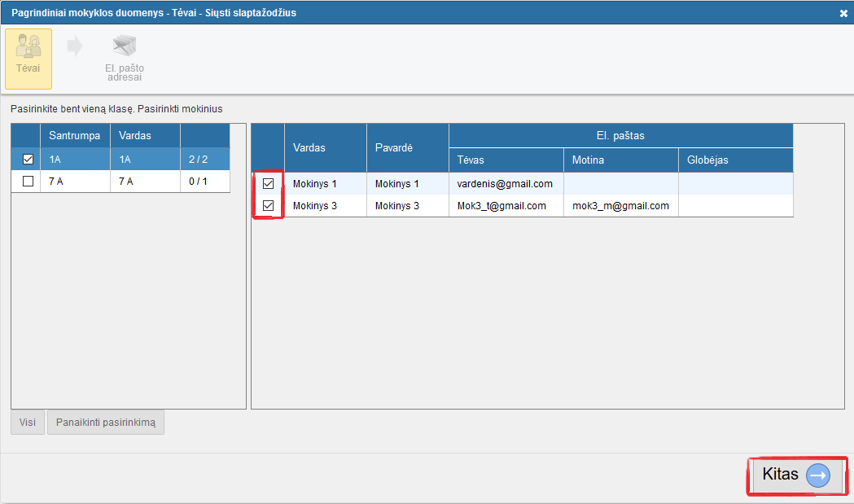Image resolution: width=854 pixels, height=504 pixels.
Task: Uncheck the Mokinys 1 student checkbox
Action: (x=268, y=184)
